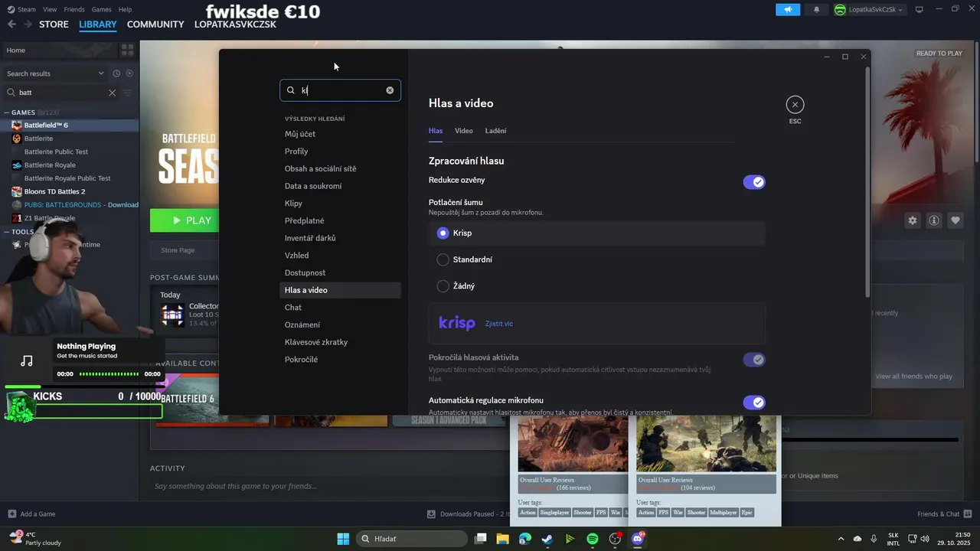
Task: Open Steam Downloads Paused status
Action: (469, 514)
